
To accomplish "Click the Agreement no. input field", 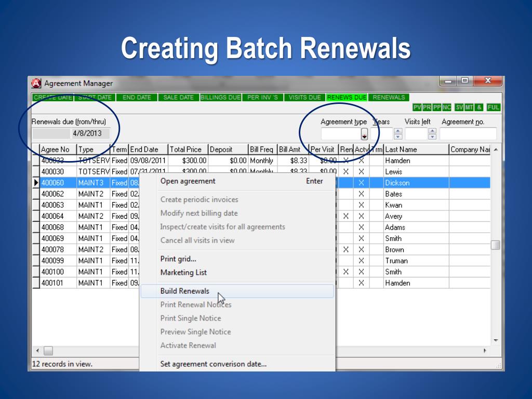I will pyautogui.click(x=468, y=134).
